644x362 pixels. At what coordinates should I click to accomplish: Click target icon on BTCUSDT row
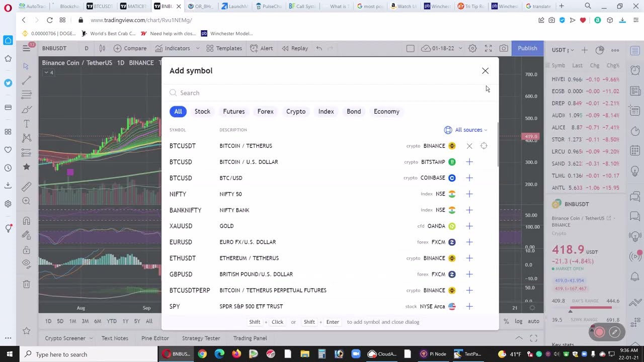point(484,146)
